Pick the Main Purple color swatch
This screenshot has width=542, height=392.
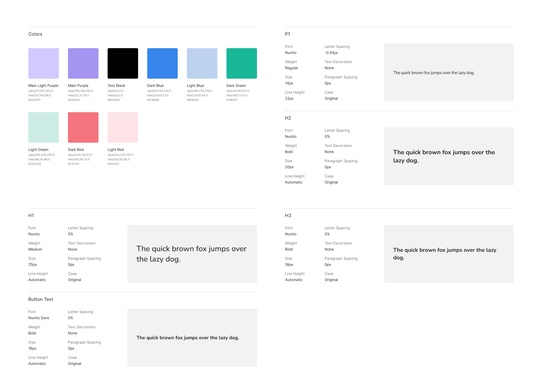pos(83,63)
